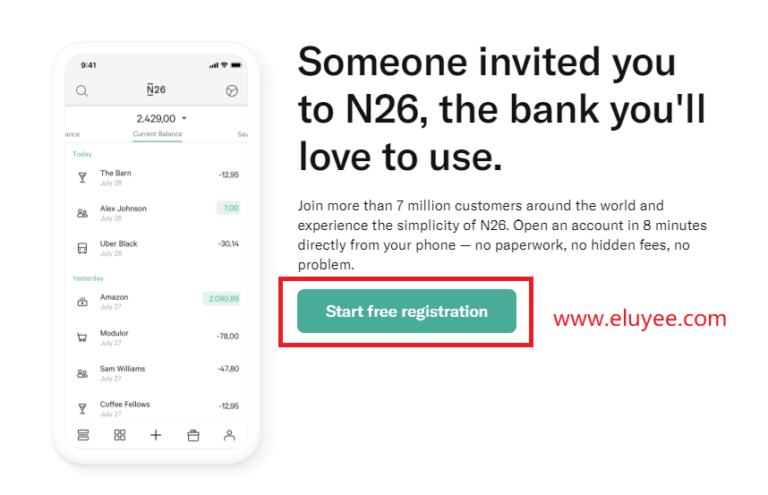The height and width of the screenshot is (495, 768).
Task: Open the top-right pie chart icon
Action: [x=232, y=91]
